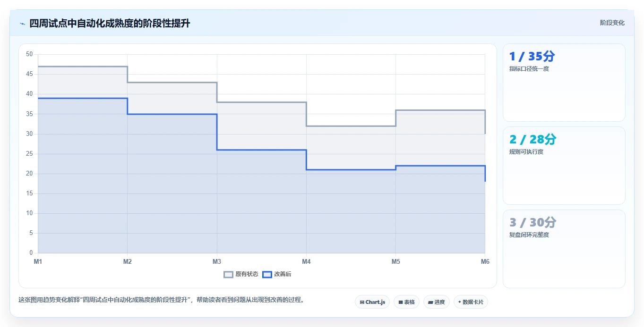Toggle the 原有状态 legend entry
The height and width of the screenshot is (327, 644).
click(x=241, y=274)
